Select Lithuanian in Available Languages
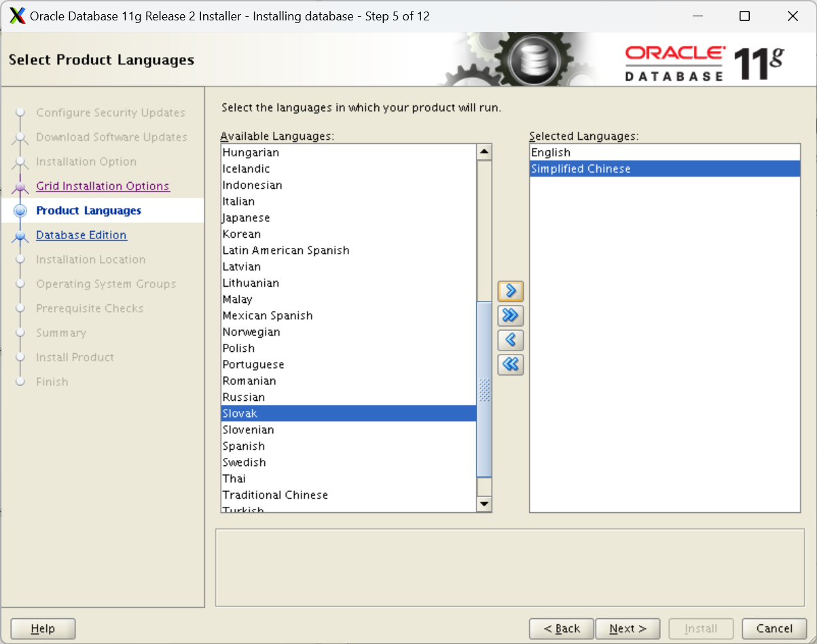This screenshot has width=817, height=644. click(348, 283)
